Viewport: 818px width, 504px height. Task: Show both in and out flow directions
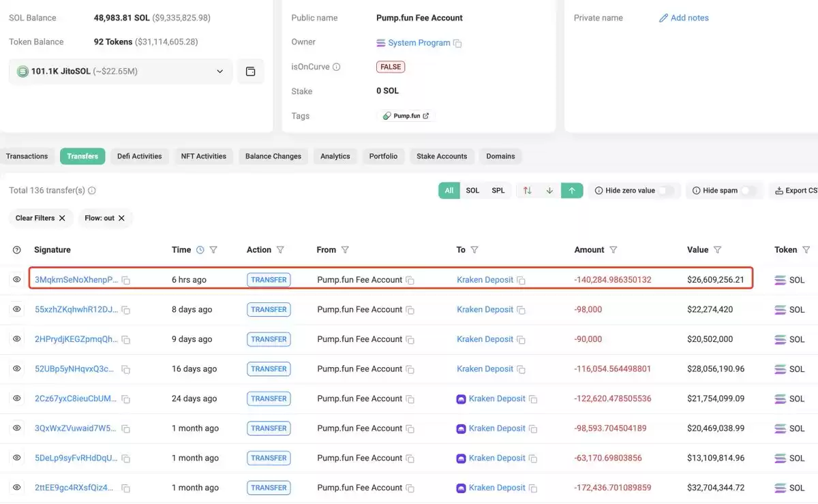[x=527, y=191]
